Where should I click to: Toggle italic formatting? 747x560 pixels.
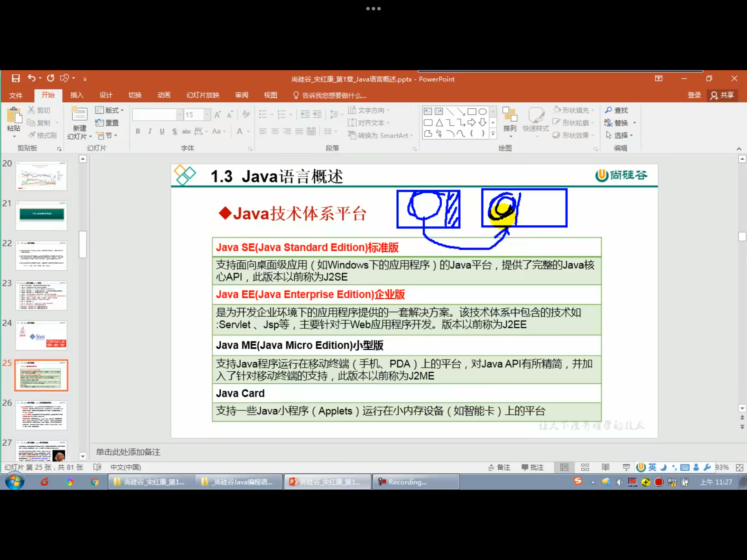(149, 131)
